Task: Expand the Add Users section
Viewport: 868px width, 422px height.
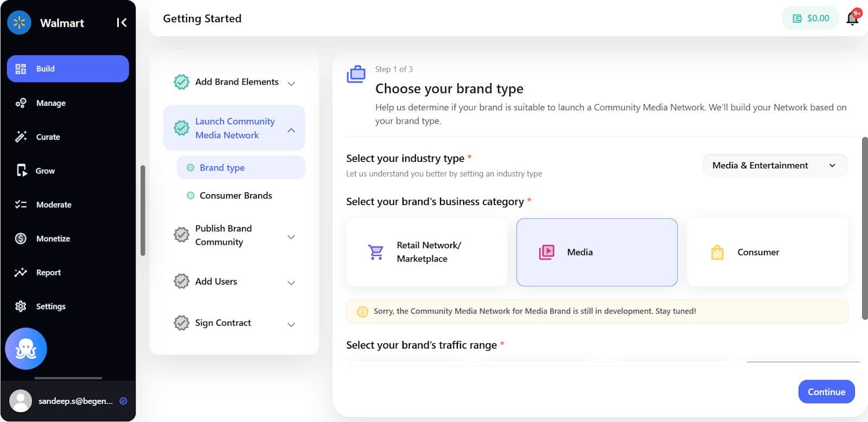Action: click(x=291, y=283)
